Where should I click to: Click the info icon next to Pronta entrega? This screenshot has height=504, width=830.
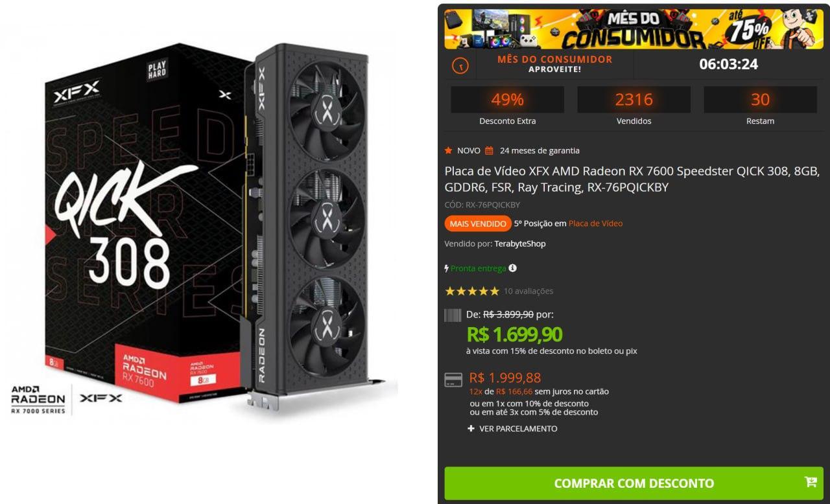tap(513, 268)
